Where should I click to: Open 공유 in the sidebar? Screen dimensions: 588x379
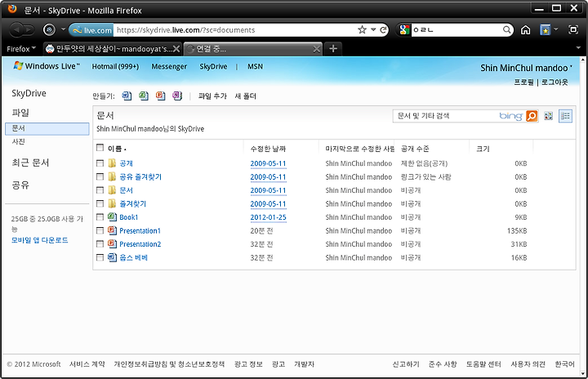point(20,185)
